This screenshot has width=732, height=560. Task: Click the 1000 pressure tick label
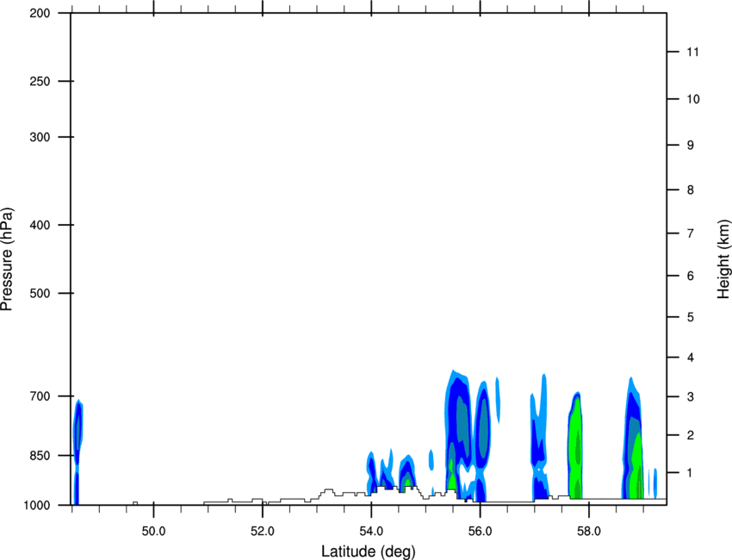pyautogui.click(x=37, y=505)
